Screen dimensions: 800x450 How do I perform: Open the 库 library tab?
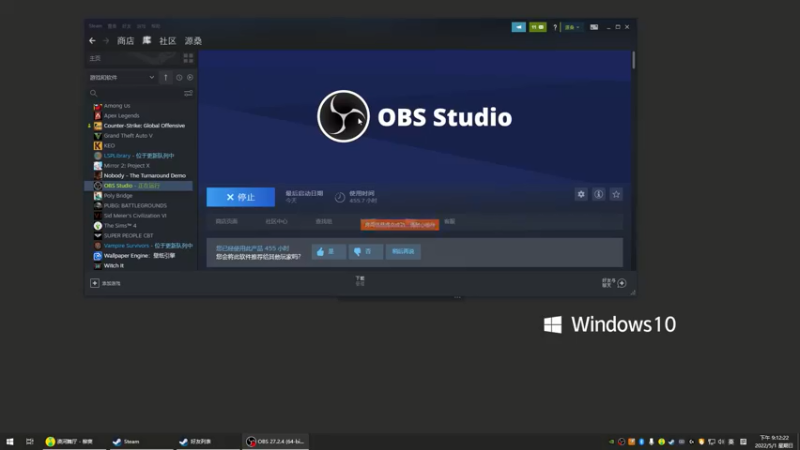point(147,40)
